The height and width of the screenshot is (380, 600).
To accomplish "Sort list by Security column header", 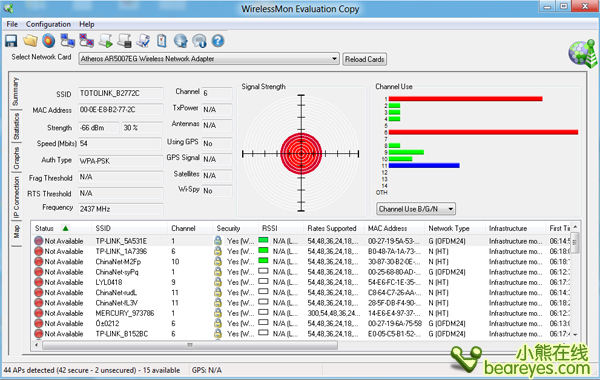I will [236, 228].
